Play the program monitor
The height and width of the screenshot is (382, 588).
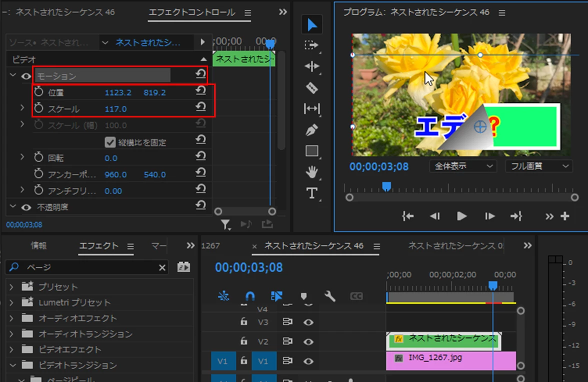(x=461, y=216)
